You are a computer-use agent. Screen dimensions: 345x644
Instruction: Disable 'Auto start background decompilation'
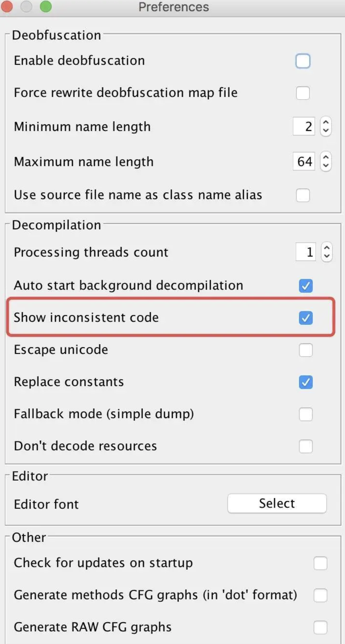point(306,286)
